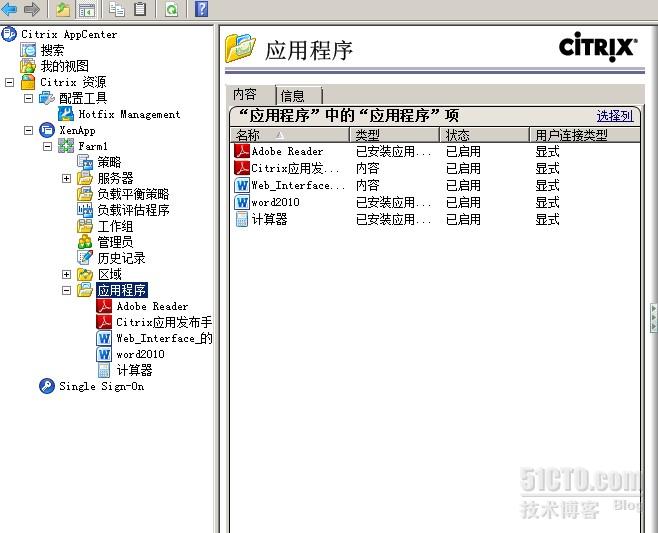Sort by the 状态 column header
658x533 pixels.
pos(484,135)
